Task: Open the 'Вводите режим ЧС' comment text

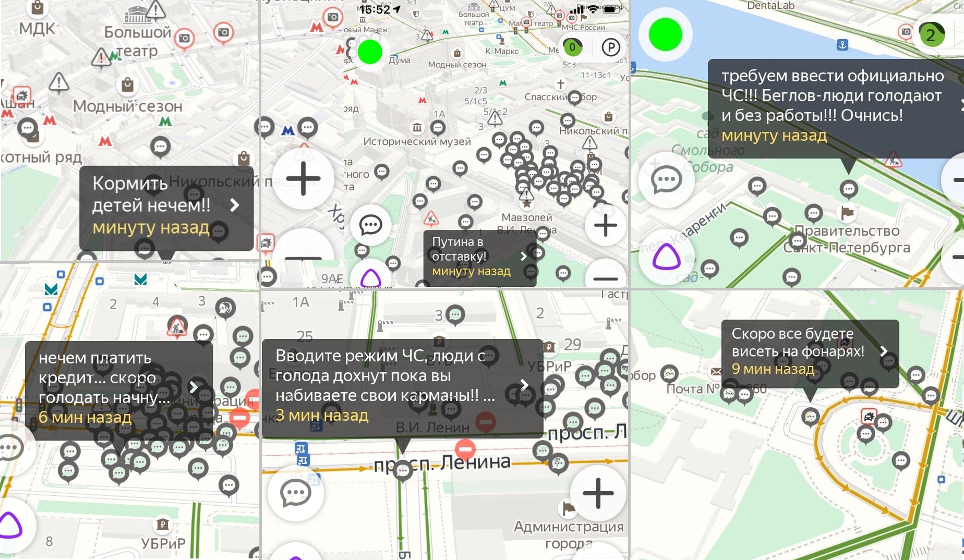Action: point(385,385)
